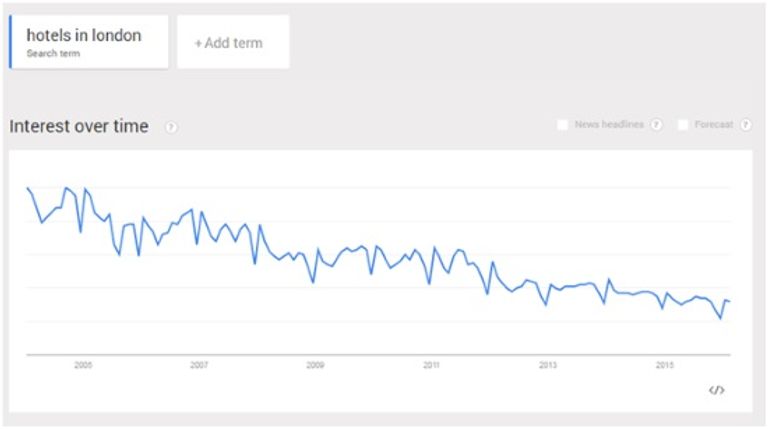Click the final data point of the trend line

730,301
